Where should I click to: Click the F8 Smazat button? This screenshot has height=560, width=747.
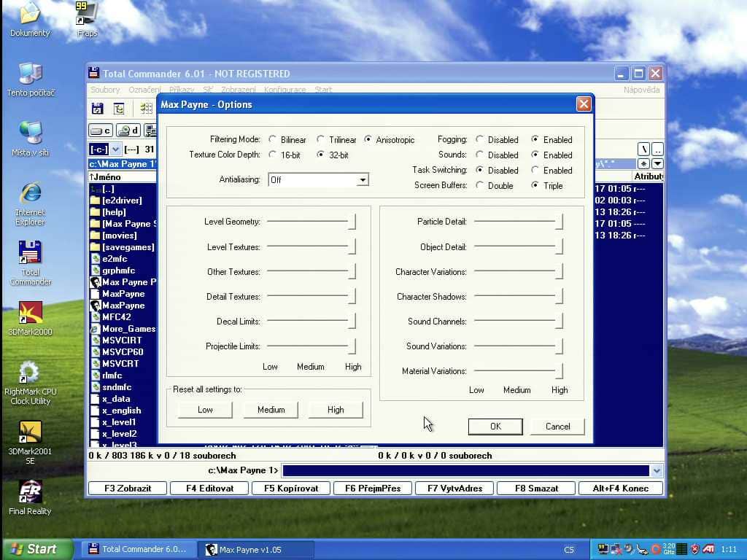(536, 488)
